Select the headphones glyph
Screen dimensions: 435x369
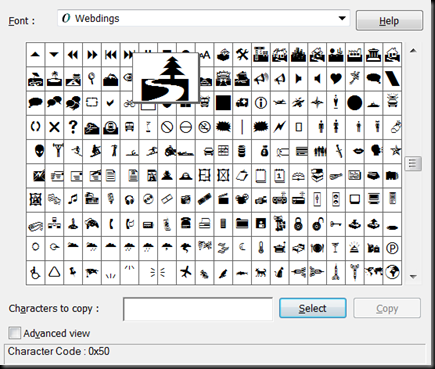[x=129, y=200]
